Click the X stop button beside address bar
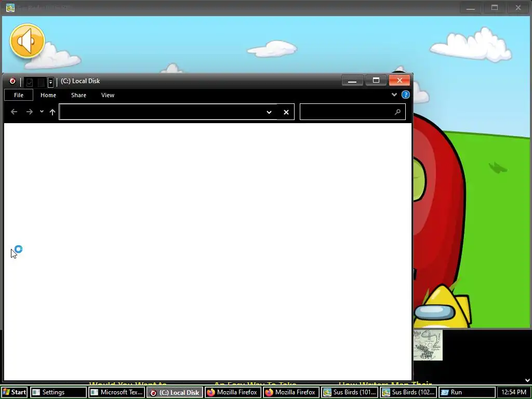Image resolution: width=532 pixels, height=399 pixels. tap(286, 112)
